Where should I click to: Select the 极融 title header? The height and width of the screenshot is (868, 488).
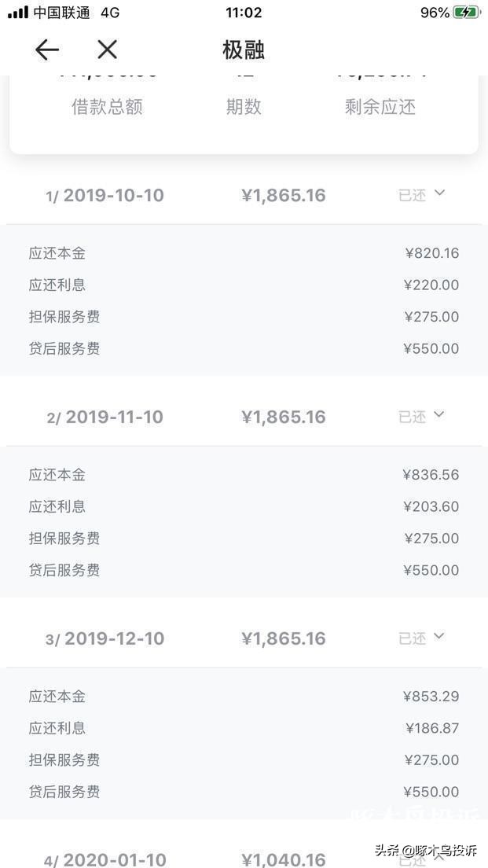tap(244, 50)
